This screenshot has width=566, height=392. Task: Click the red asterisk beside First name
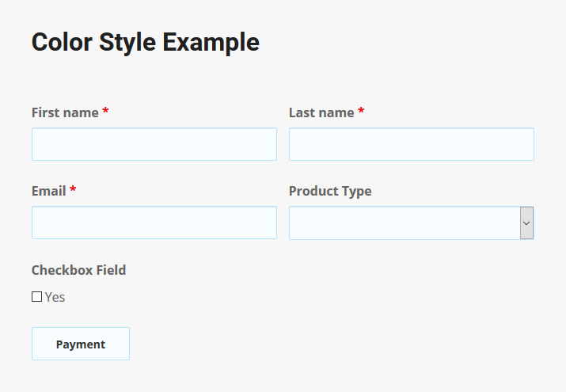click(x=105, y=112)
